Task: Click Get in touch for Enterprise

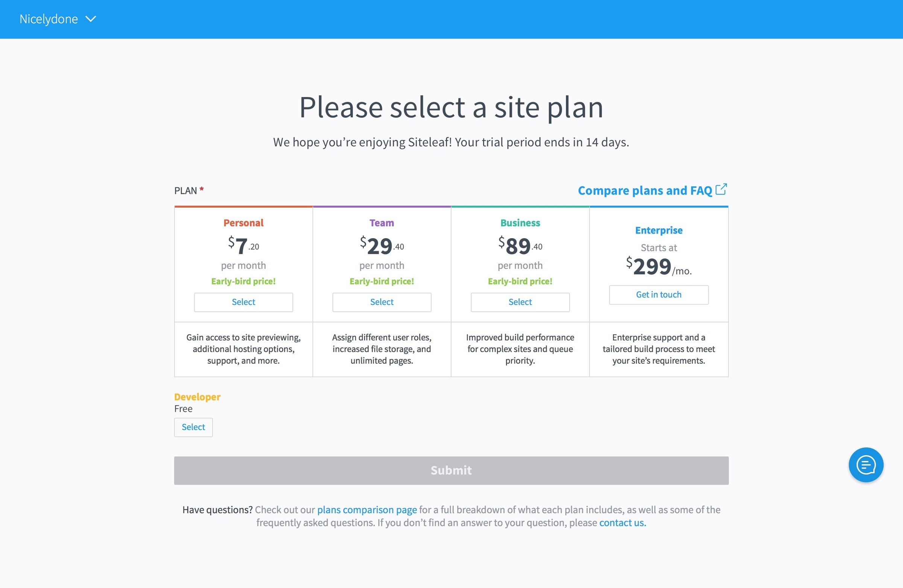Action: pyautogui.click(x=659, y=295)
